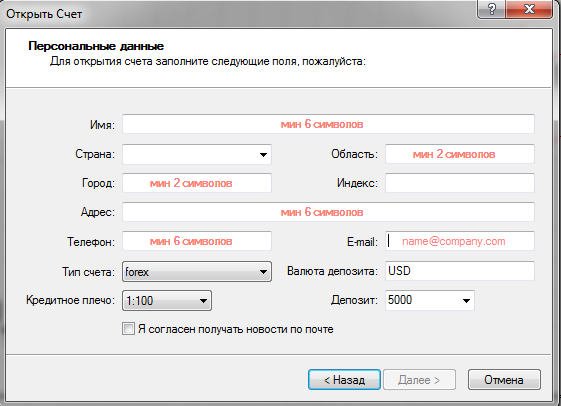561x406 pixels.
Task: Enable the Я согласен получать новости checkbox
Action: 128,328
